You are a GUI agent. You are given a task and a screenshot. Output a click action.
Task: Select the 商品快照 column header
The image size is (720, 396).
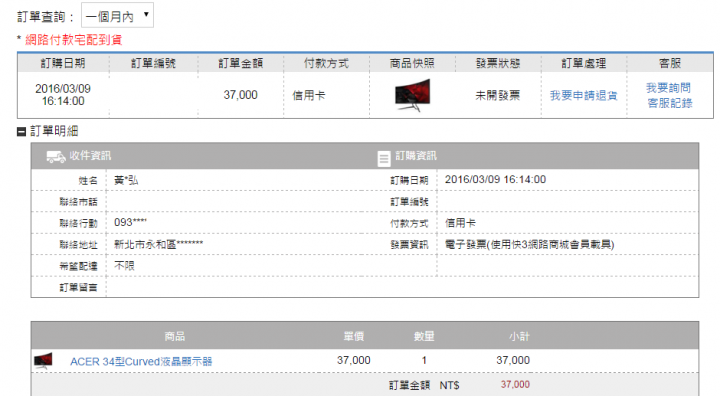[412, 63]
